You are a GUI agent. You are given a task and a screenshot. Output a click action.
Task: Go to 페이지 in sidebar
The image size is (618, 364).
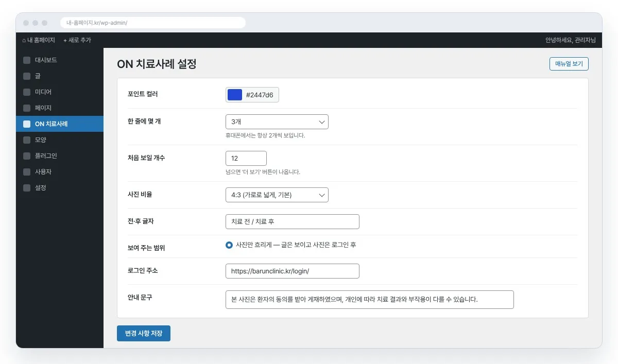coord(60,108)
